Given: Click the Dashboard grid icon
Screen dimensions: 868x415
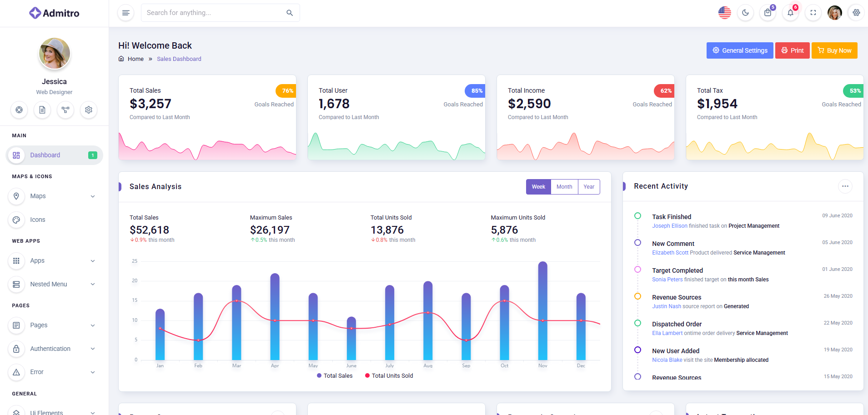Looking at the screenshot, I should coord(16,155).
